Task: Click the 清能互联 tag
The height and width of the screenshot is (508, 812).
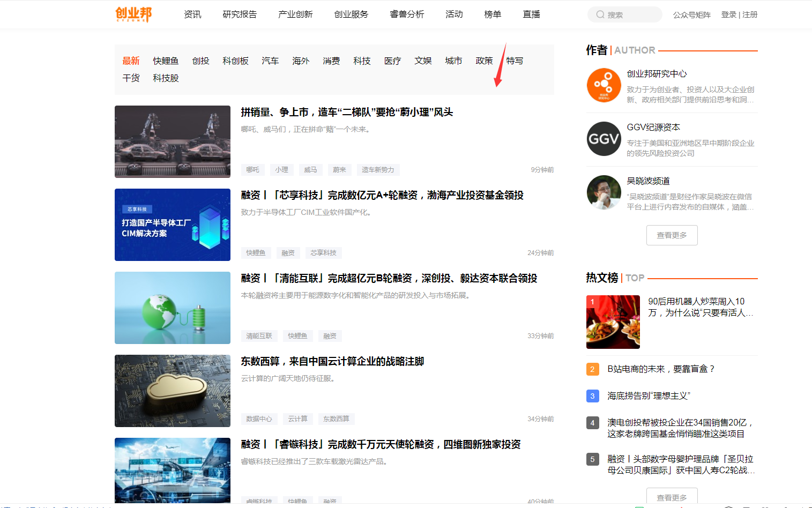Action: [x=259, y=336]
